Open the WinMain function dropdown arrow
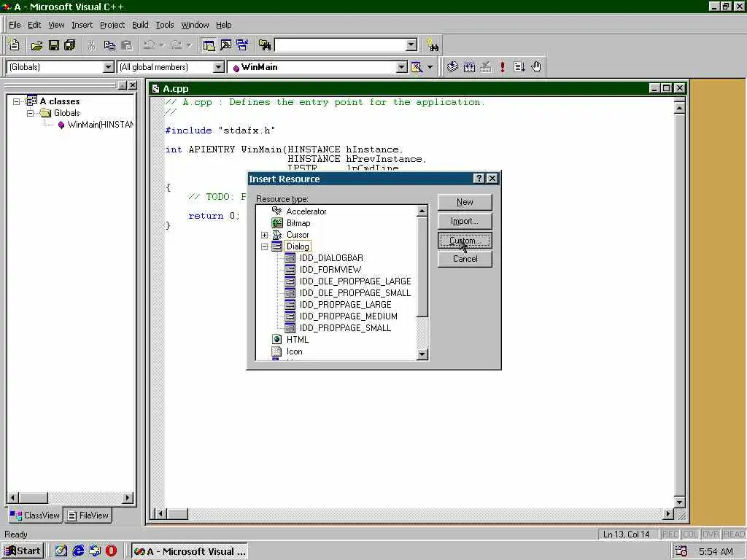This screenshot has height=560, width=747. [402, 67]
